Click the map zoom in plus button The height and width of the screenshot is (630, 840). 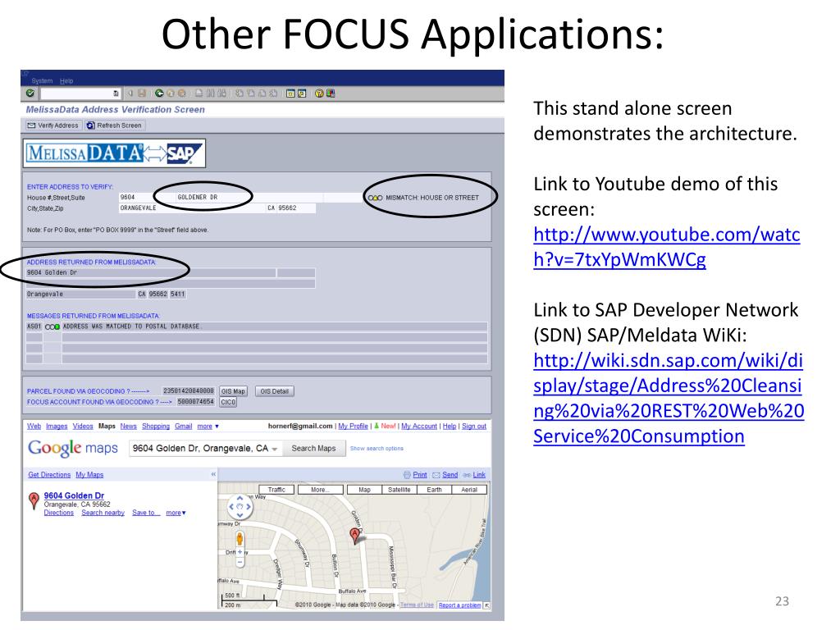pyautogui.click(x=240, y=552)
